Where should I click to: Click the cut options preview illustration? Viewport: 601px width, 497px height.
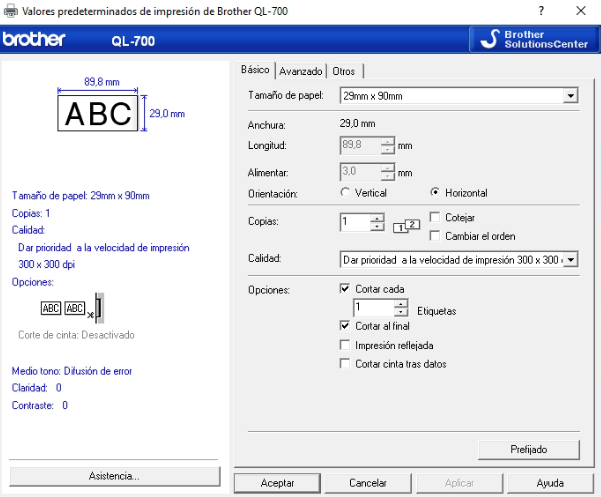pyautogui.click(x=72, y=308)
